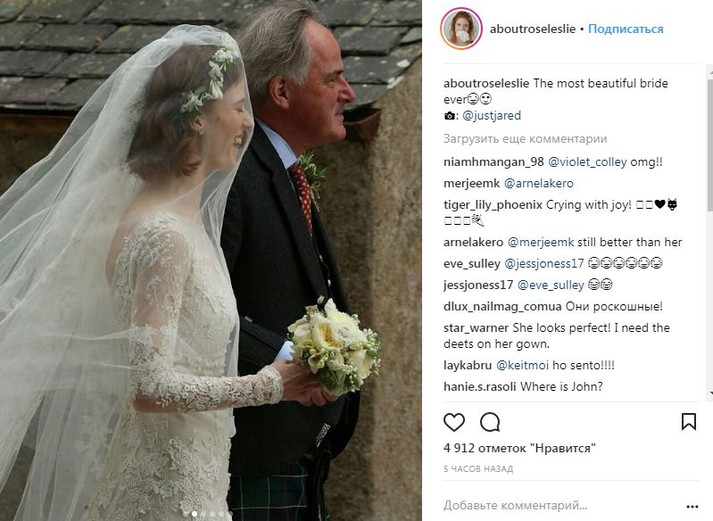Viewport: 713px width, 521px height.
Task: Click the comments scrollbar thumb
Action: (710, 145)
